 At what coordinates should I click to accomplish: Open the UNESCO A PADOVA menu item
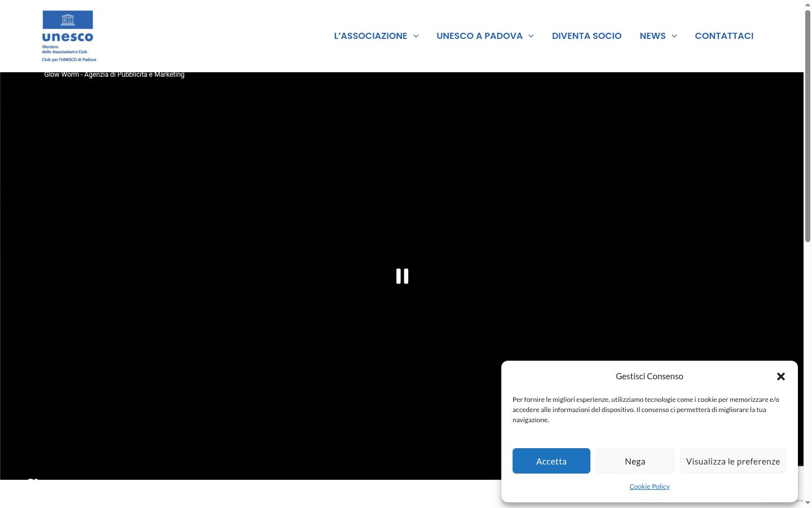[479, 36]
